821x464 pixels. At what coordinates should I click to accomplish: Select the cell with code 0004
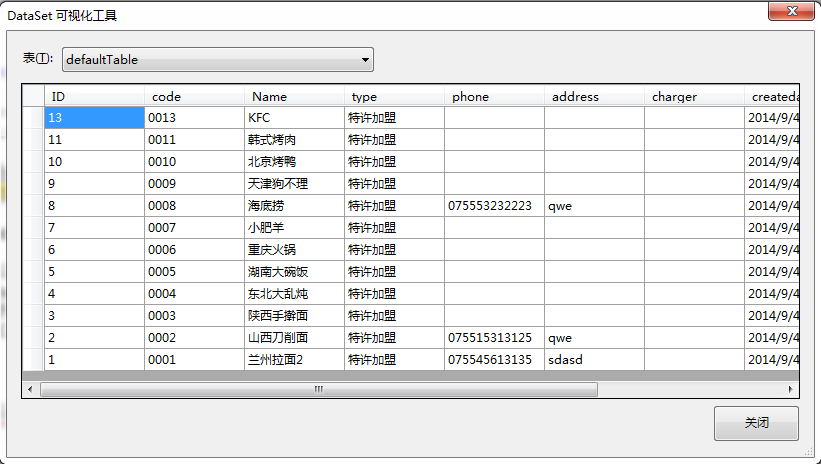pos(194,294)
